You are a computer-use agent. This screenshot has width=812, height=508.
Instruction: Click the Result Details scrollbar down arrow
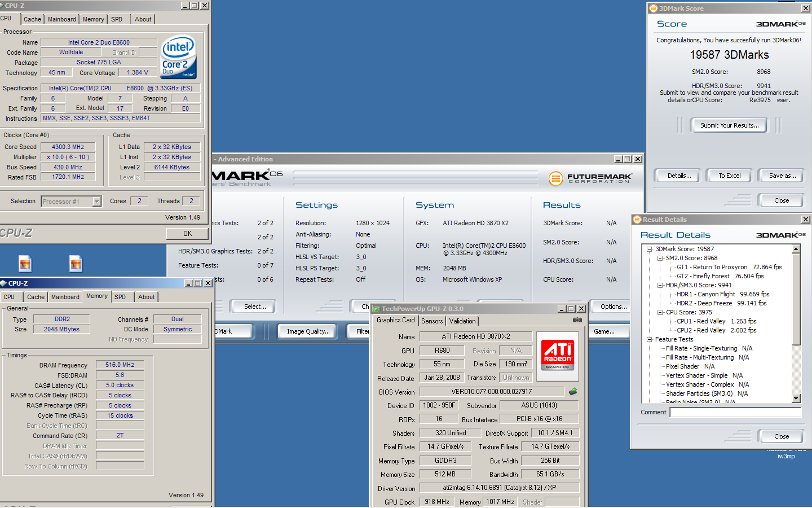tap(796, 398)
